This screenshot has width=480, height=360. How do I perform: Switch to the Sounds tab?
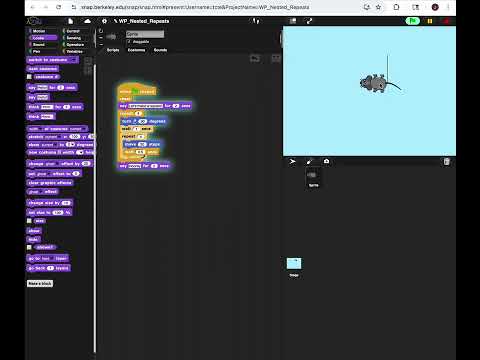coord(160,50)
